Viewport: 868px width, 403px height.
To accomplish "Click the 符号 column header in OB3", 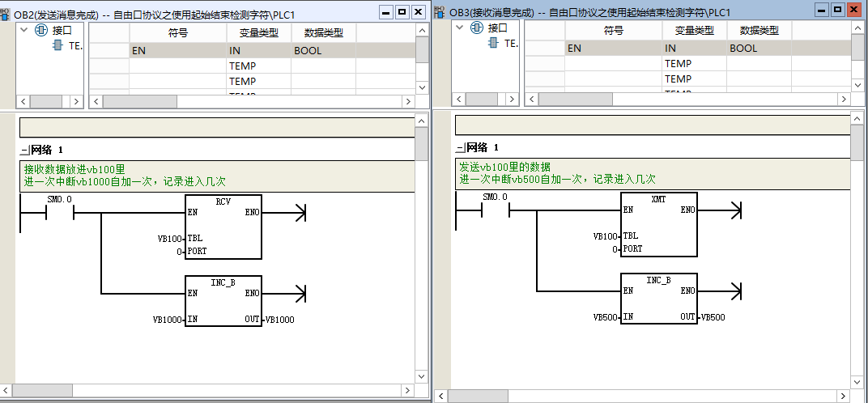I will click(x=614, y=31).
